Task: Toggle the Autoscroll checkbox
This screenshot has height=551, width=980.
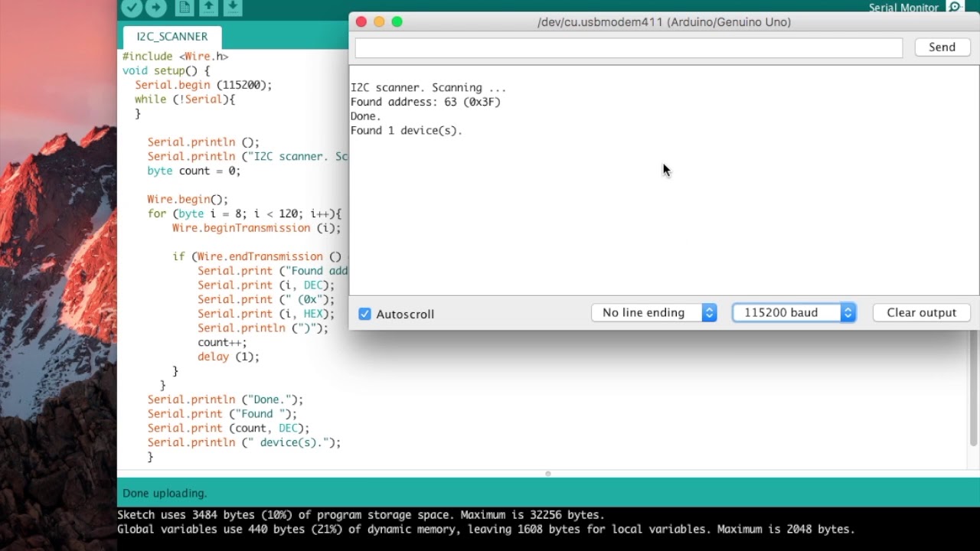Action: pos(364,314)
